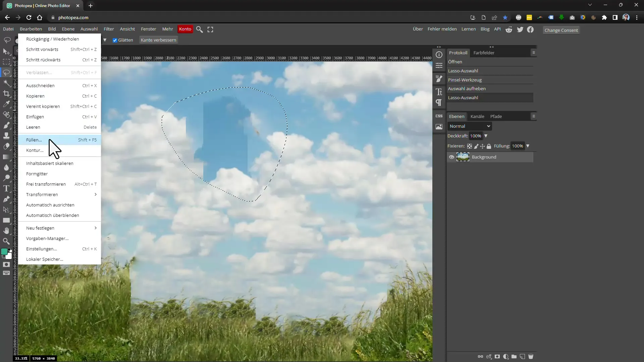Select the Magic Wand tool
This screenshot has height=362, width=644.
coord(6,83)
